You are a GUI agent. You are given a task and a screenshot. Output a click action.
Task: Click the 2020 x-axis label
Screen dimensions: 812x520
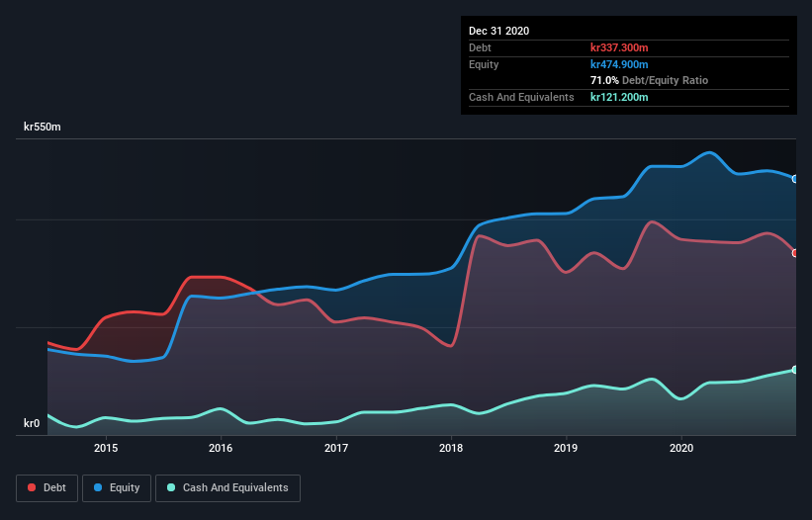point(681,448)
